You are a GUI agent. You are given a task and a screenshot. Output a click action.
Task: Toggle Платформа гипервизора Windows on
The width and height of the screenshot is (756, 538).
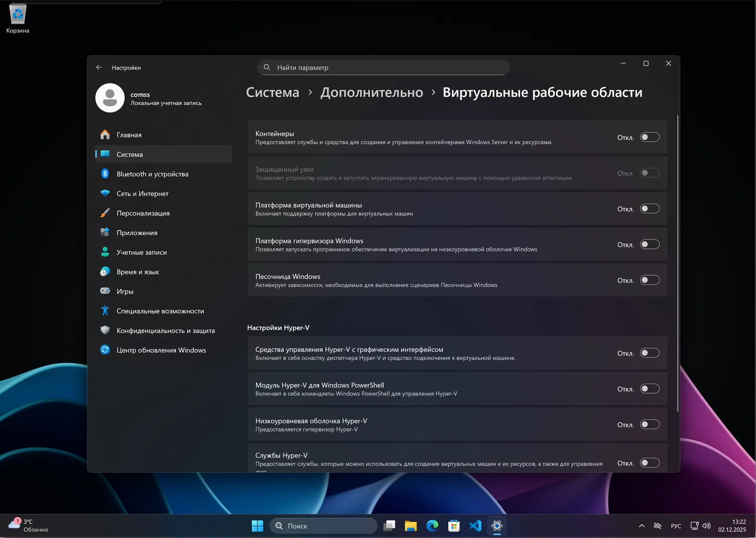tap(650, 244)
